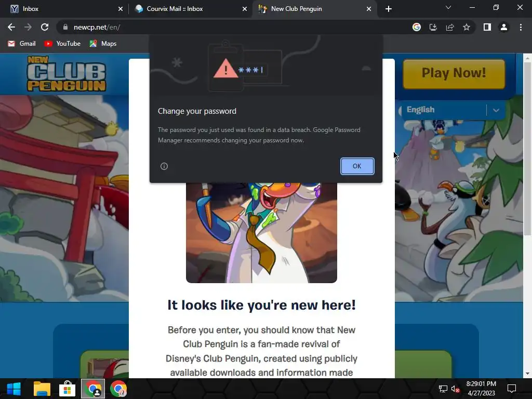This screenshot has width=532, height=399.
Task: Close the Inbox tab
Action: (x=121, y=9)
